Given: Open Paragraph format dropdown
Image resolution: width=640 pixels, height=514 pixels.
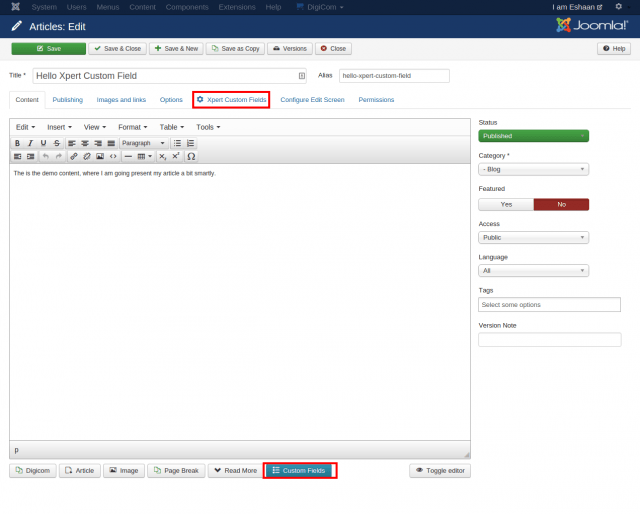Looking at the screenshot, I should (x=143, y=143).
